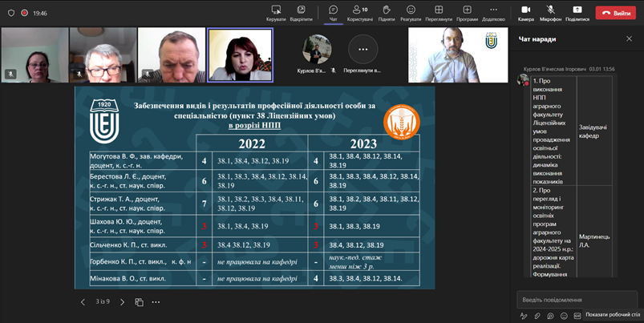Go to the previous presentation slide
Image resolution: width=644 pixels, height=323 pixels.
pos(83,302)
